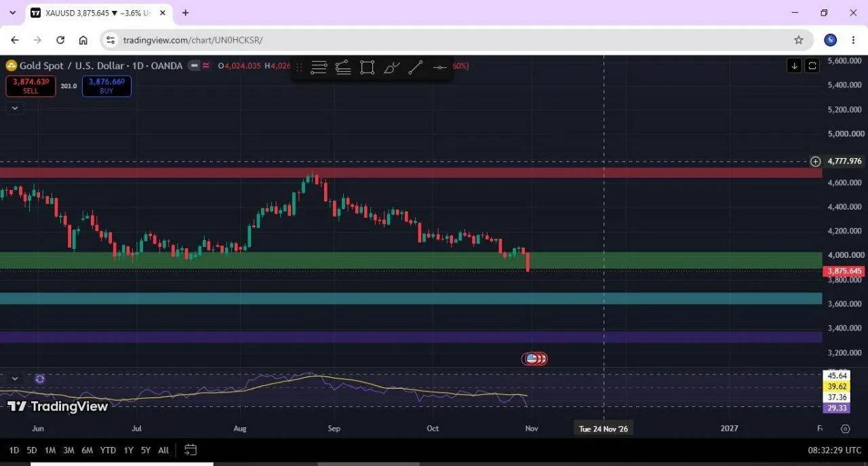
Task: Open the Go to date calendar icon
Action: coord(191,450)
